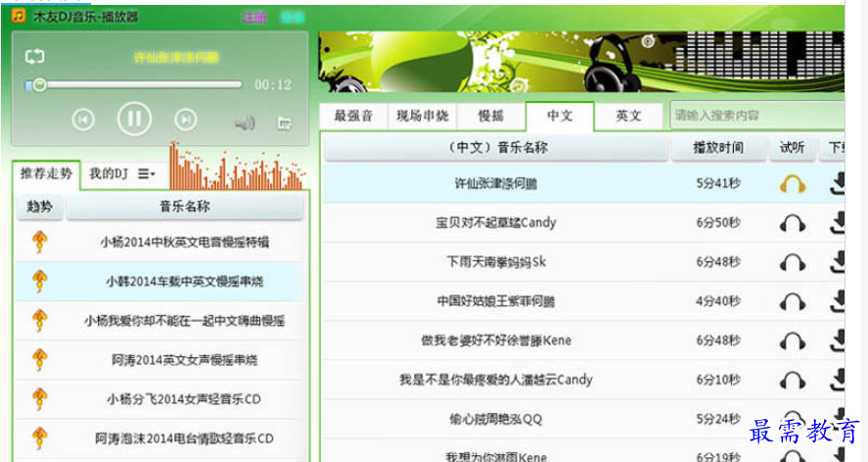Screen dimensions: 868x462
Task: Switch to the 现场串烧 category tab
Action: (423, 115)
